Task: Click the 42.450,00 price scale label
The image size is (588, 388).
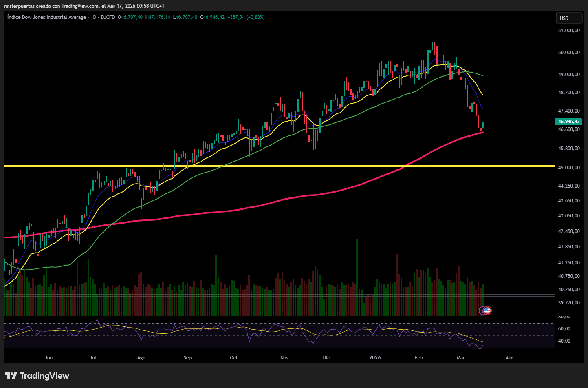Action: coord(569,231)
